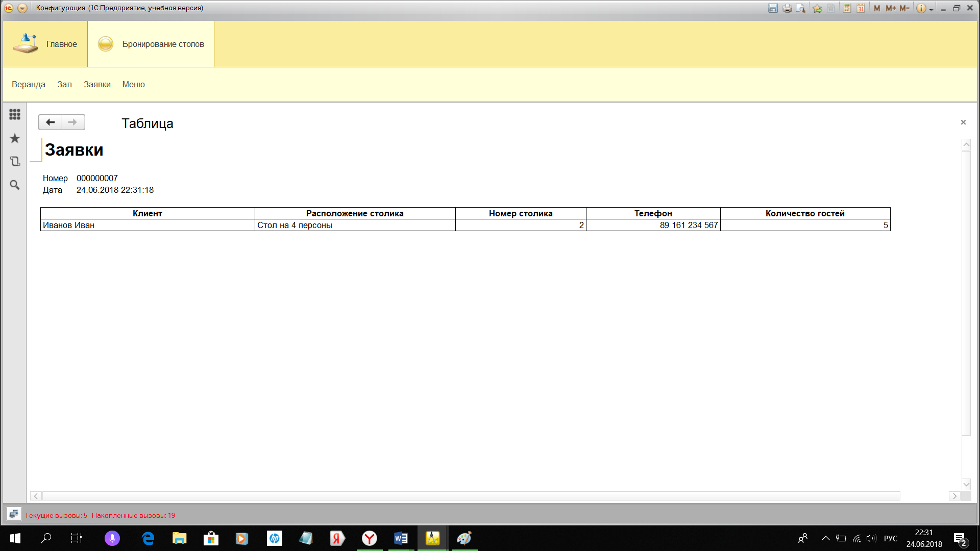Open print preview with magnifier icon
The height and width of the screenshot is (551, 980).
tap(801, 8)
